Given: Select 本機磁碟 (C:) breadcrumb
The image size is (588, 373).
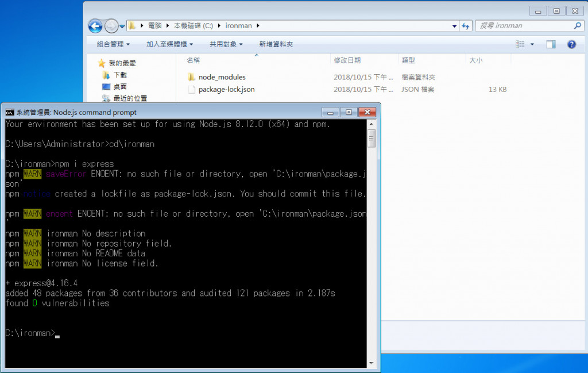Looking at the screenshot, I should [x=194, y=25].
